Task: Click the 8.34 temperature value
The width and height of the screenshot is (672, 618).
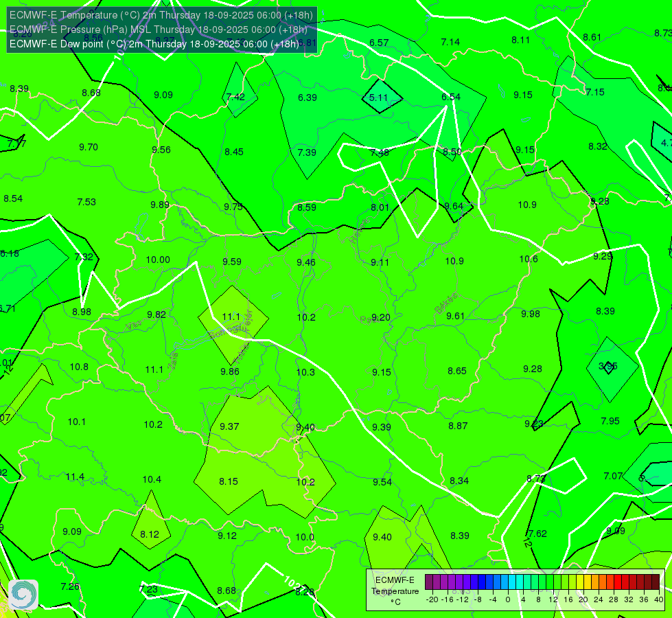Action: (x=459, y=481)
